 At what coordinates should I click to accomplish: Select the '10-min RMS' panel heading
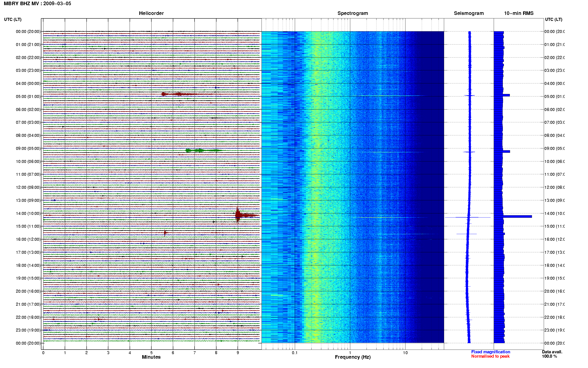tap(519, 13)
